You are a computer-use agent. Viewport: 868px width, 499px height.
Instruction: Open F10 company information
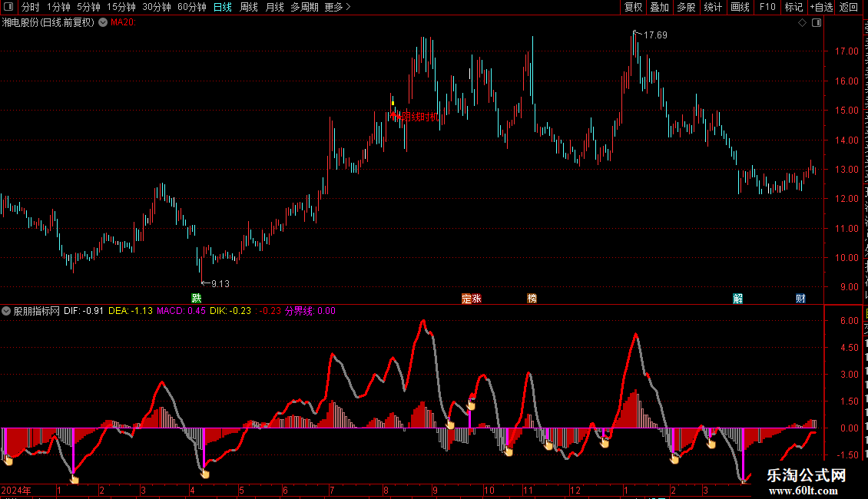pos(767,7)
